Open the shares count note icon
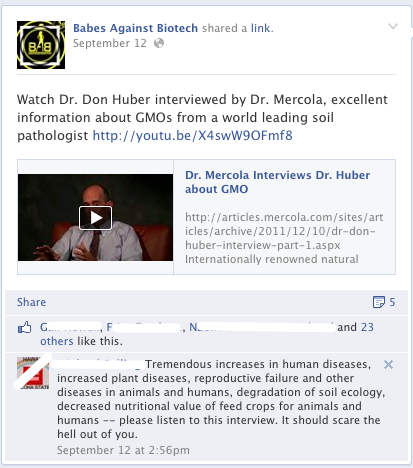 (x=379, y=302)
